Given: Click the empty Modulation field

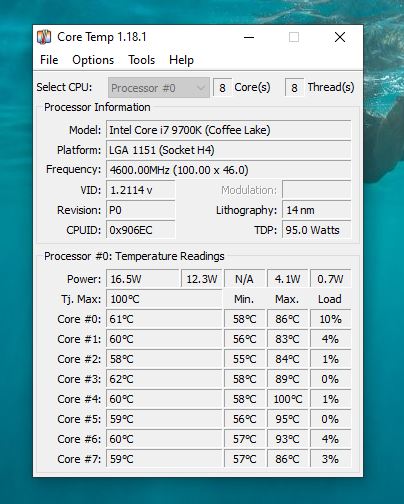Looking at the screenshot, I should coord(317,190).
